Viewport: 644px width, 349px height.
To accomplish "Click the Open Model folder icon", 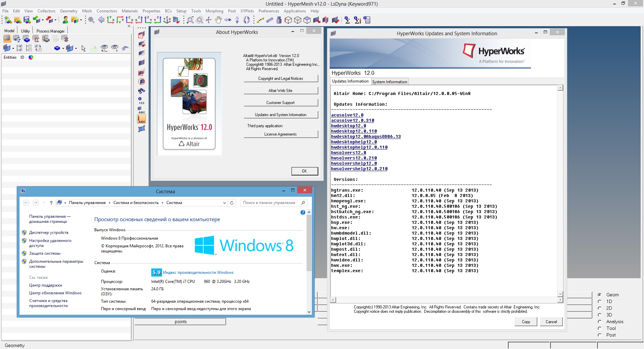I will (17, 20).
